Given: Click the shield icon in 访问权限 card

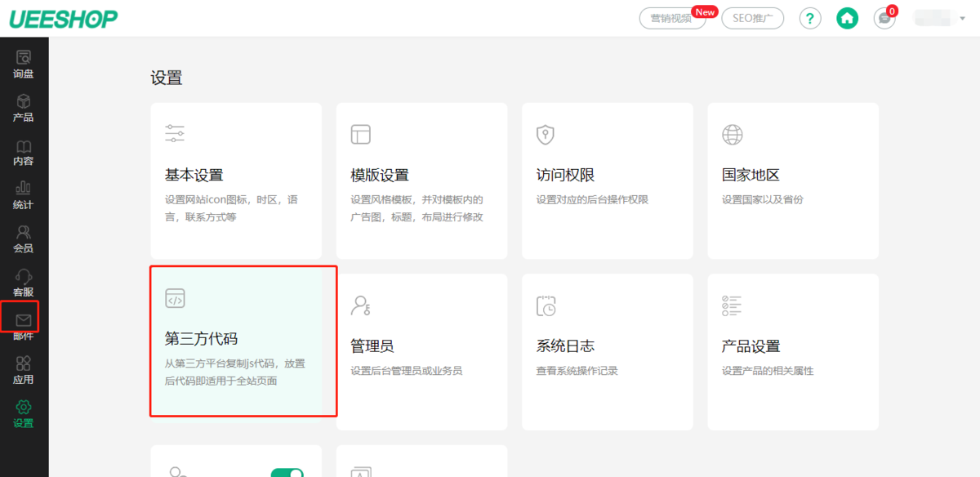Looking at the screenshot, I should 546,134.
